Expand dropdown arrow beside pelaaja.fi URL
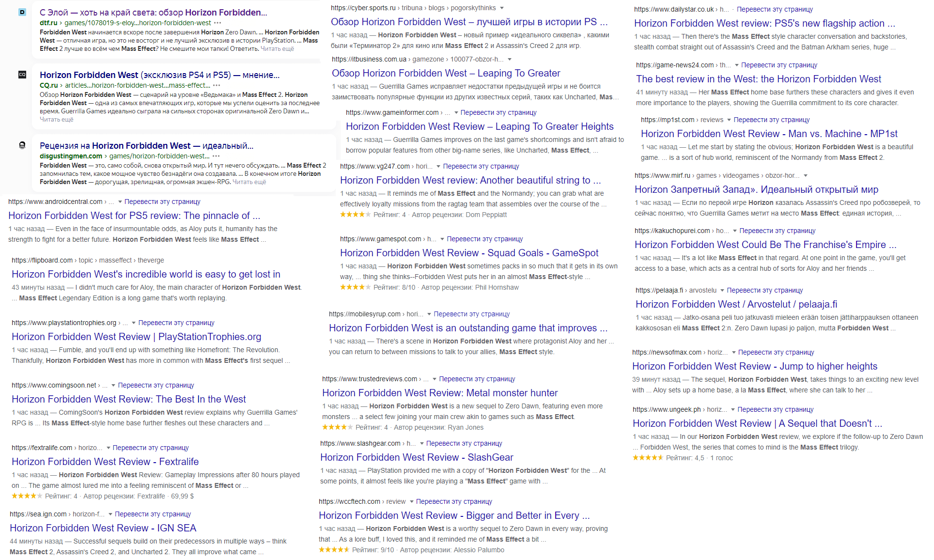The image size is (934, 560). (722, 290)
